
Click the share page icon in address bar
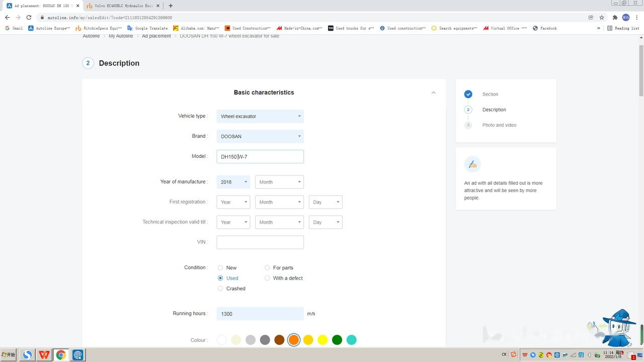tap(591, 17)
